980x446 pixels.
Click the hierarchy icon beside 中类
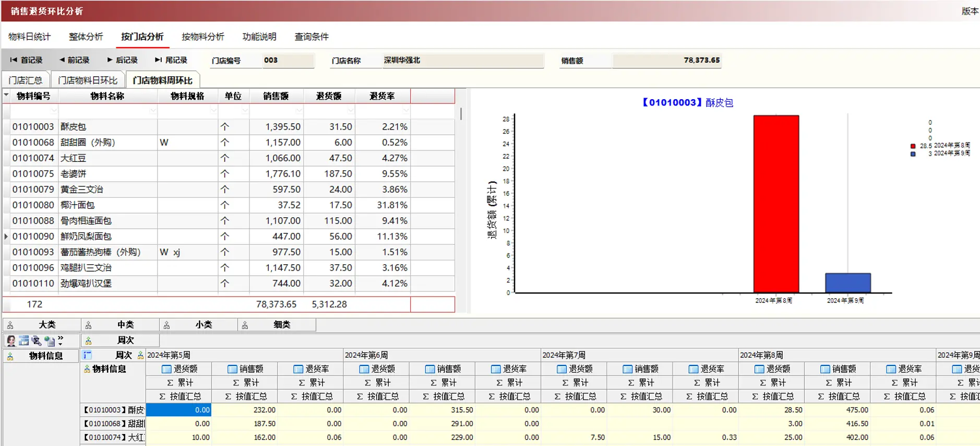click(89, 325)
